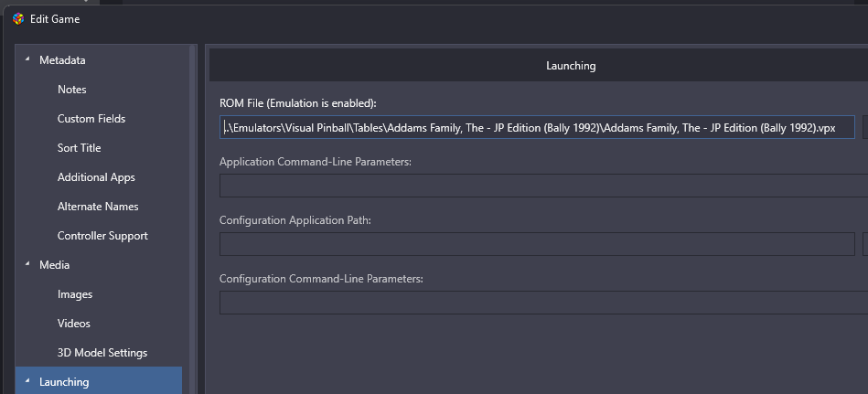Click the browse button beside ROM File
Screen dimensions: 868x394
[865, 127]
